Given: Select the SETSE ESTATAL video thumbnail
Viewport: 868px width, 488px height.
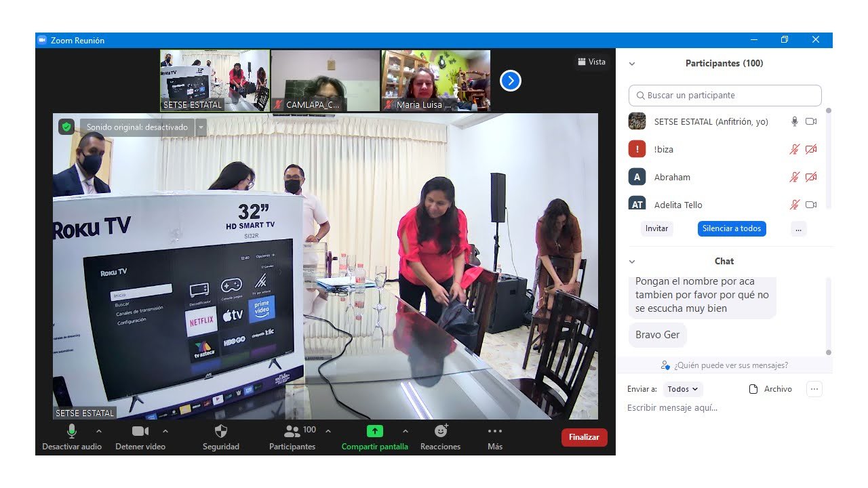Looking at the screenshot, I should pyautogui.click(x=215, y=81).
